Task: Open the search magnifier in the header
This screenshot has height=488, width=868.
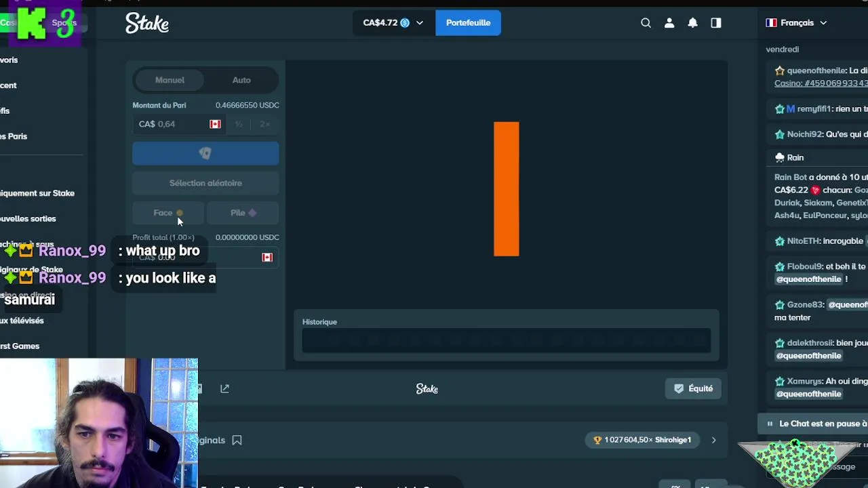Action: tap(646, 23)
